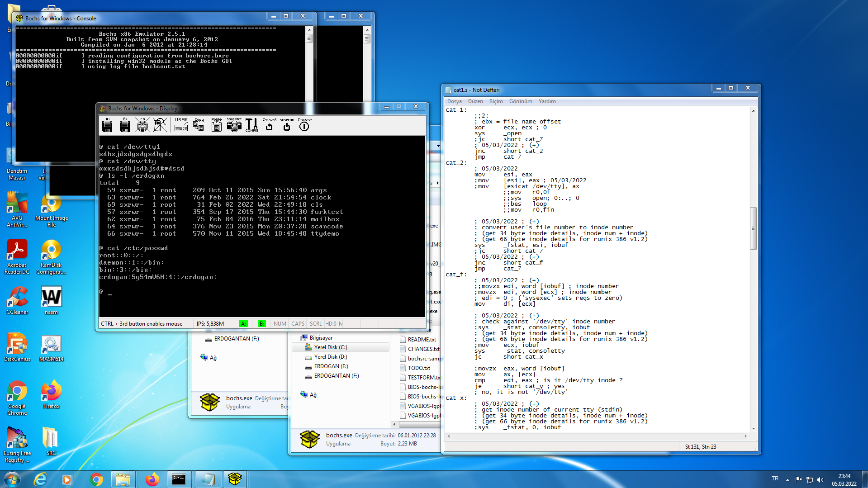Switch to Notepad from the taskbar
This screenshot has width=868, height=488.
(208, 479)
